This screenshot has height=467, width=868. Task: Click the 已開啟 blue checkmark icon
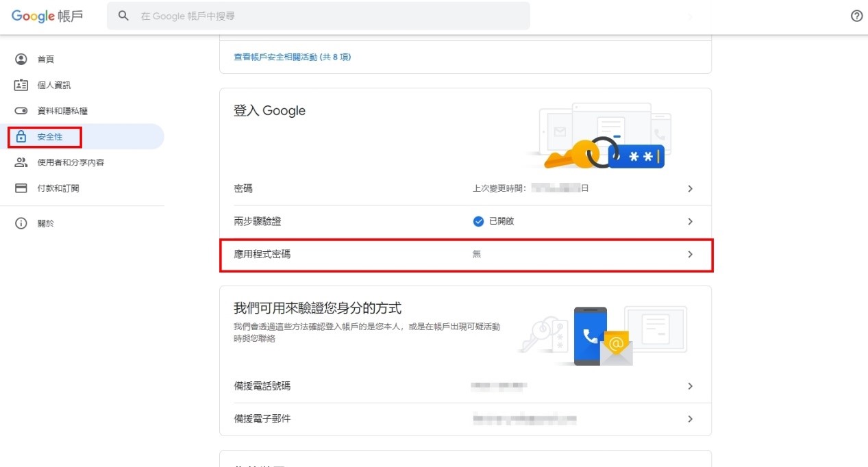tap(478, 221)
